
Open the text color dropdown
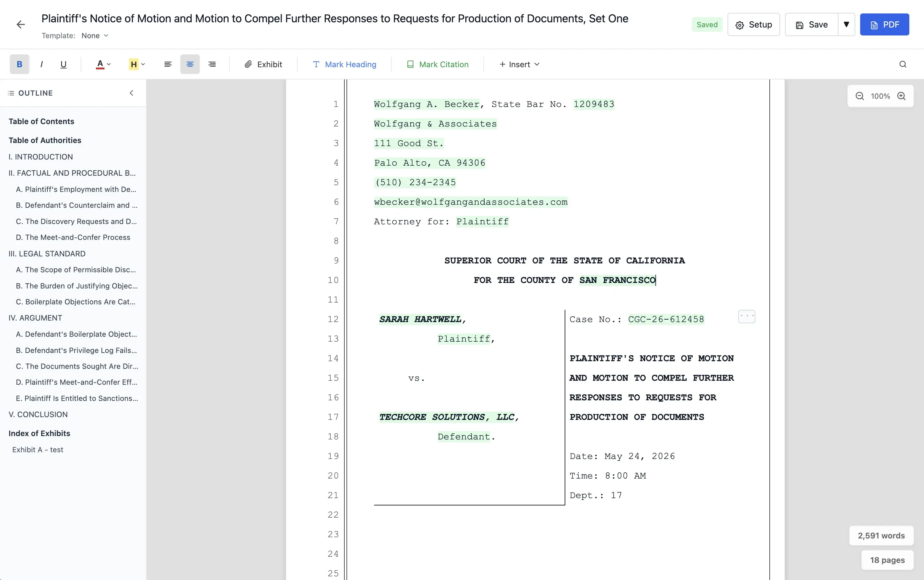103,64
